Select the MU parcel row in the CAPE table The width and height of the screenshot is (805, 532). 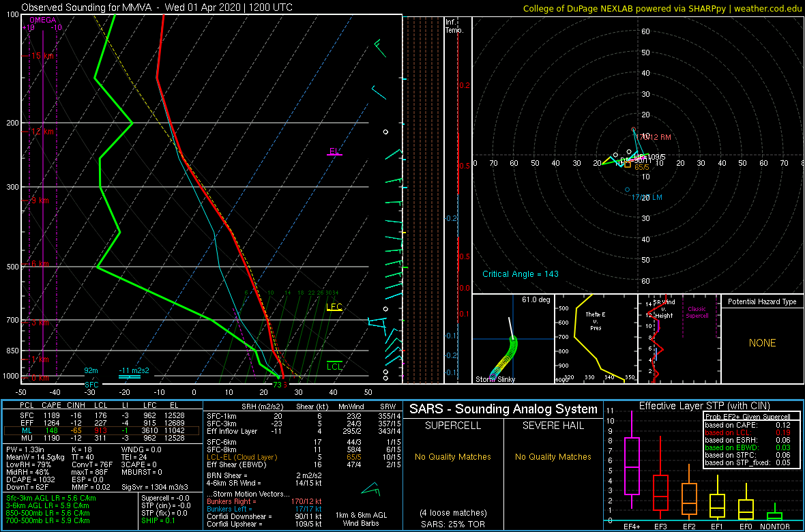(102, 439)
